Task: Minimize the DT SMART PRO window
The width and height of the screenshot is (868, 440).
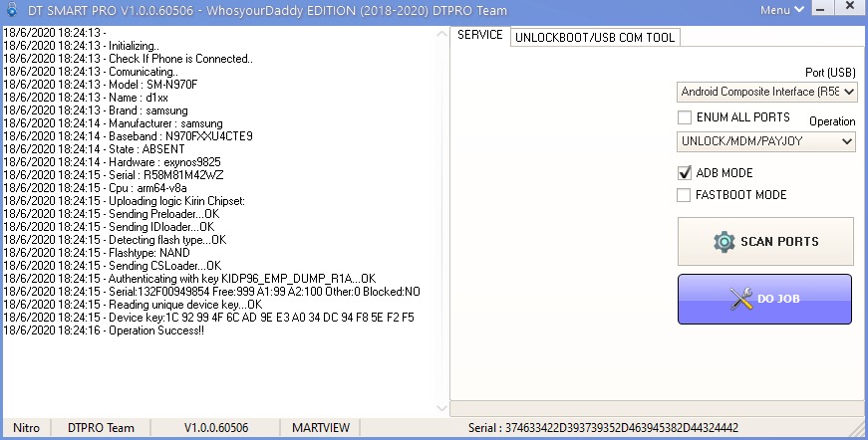Action: [820, 9]
